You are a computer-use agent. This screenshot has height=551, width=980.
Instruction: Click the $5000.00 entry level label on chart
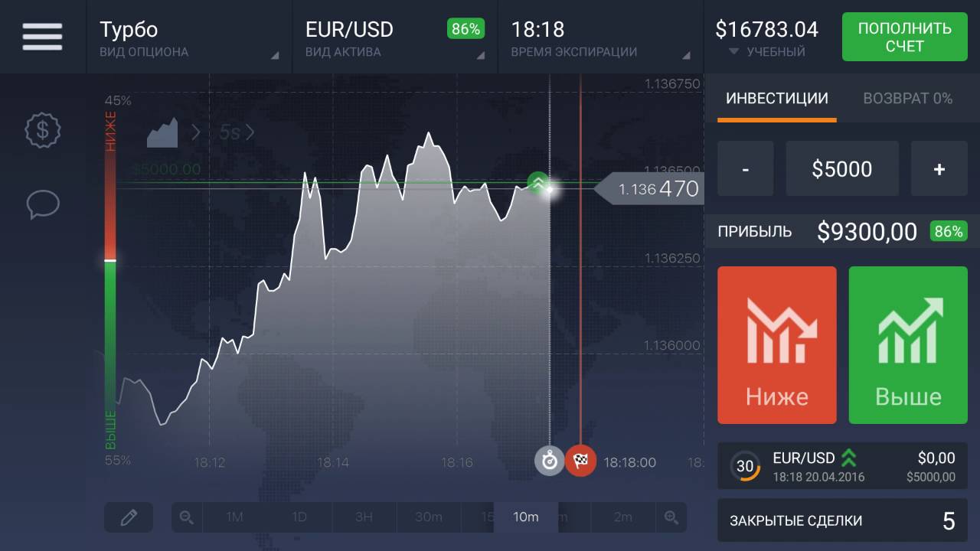166,169
